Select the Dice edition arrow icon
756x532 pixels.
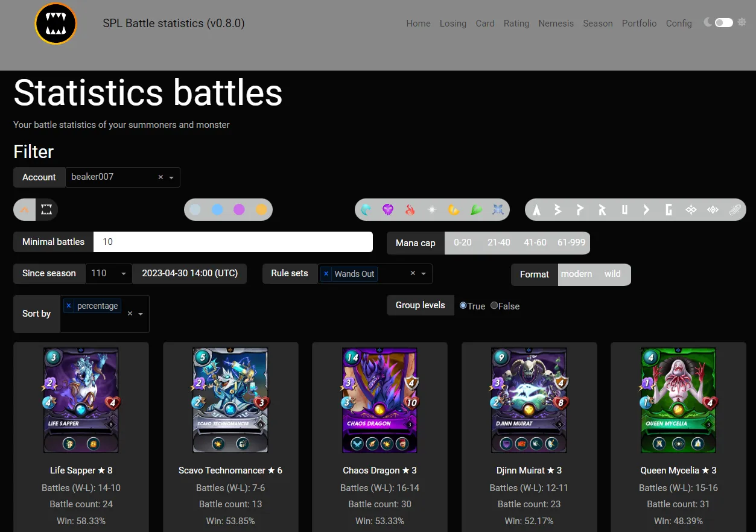(646, 209)
